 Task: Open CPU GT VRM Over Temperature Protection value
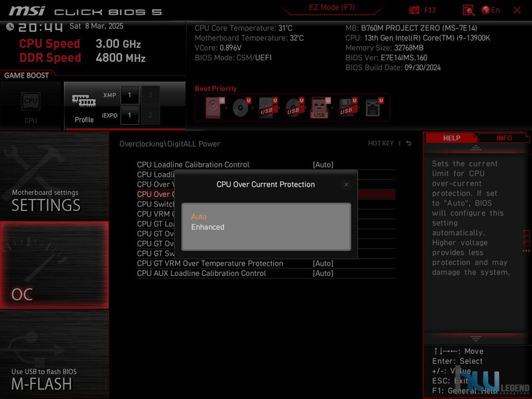coord(323,263)
